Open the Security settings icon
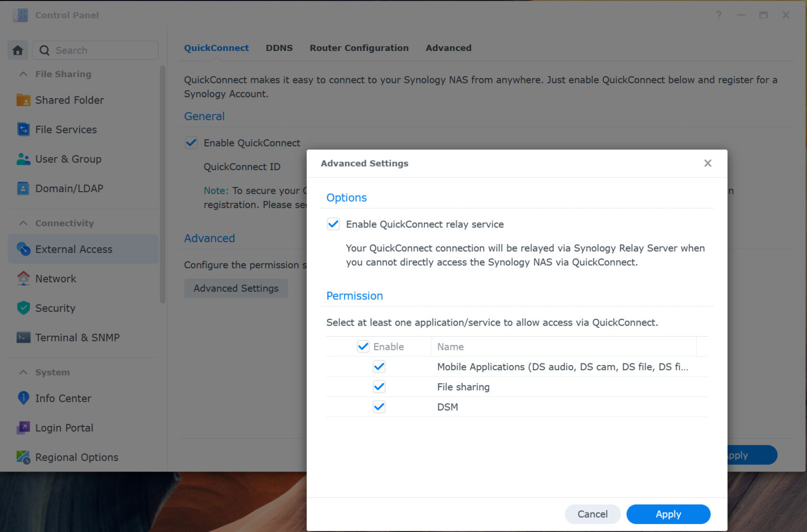This screenshot has height=532, width=807. coord(23,308)
